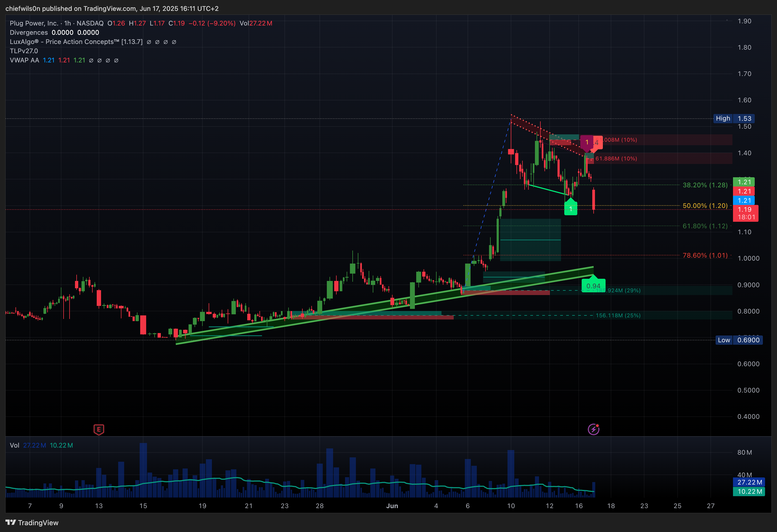
Task: Click the 0.8000 price scale value
Action: [x=748, y=311]
